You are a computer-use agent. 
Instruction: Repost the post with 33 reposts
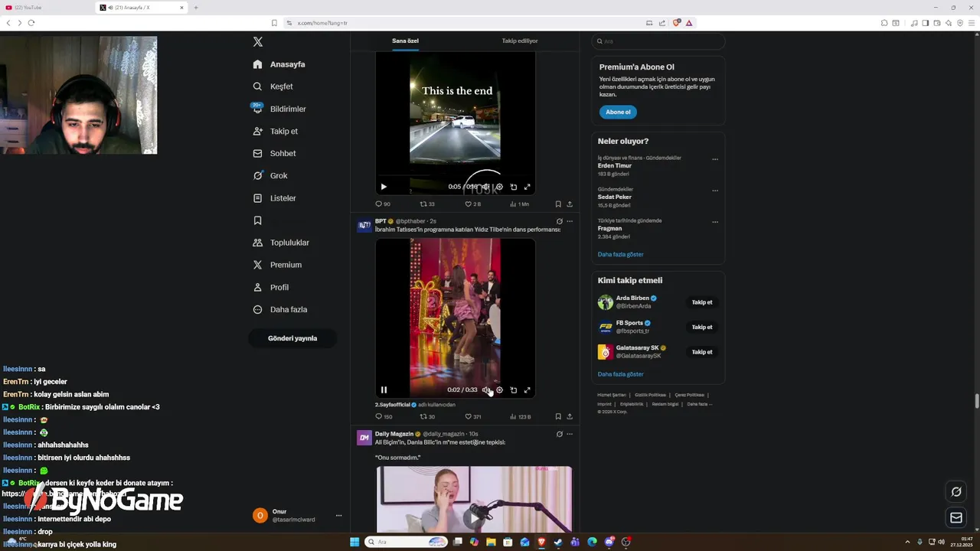click(427, 204)
